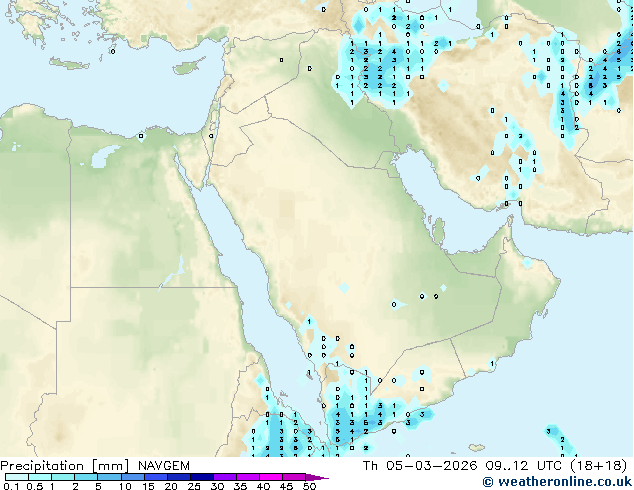This screenshot has width=634, height=490.
Task: Open the weatheronline.co.uk link
Action: 557,482
